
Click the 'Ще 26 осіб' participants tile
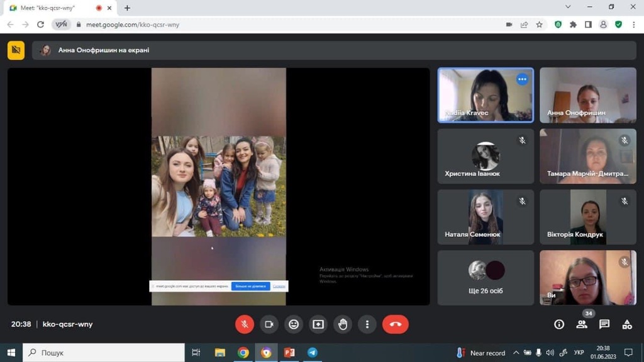pos(486,278)
